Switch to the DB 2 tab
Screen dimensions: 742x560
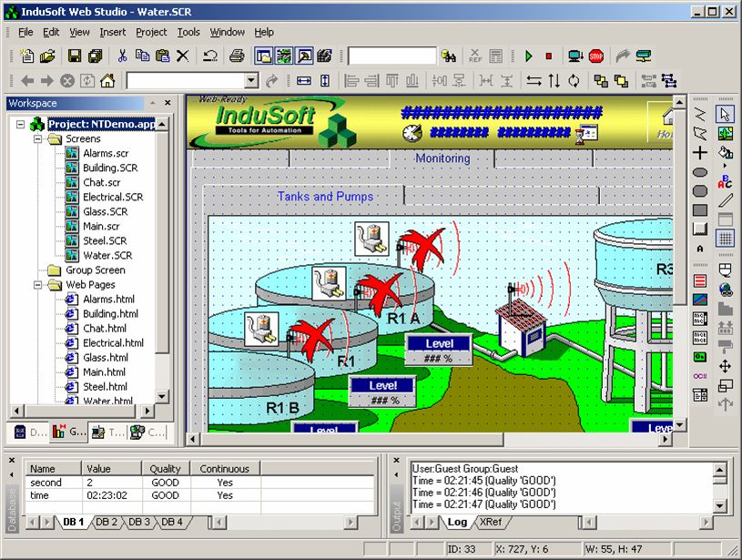[106, 522]
